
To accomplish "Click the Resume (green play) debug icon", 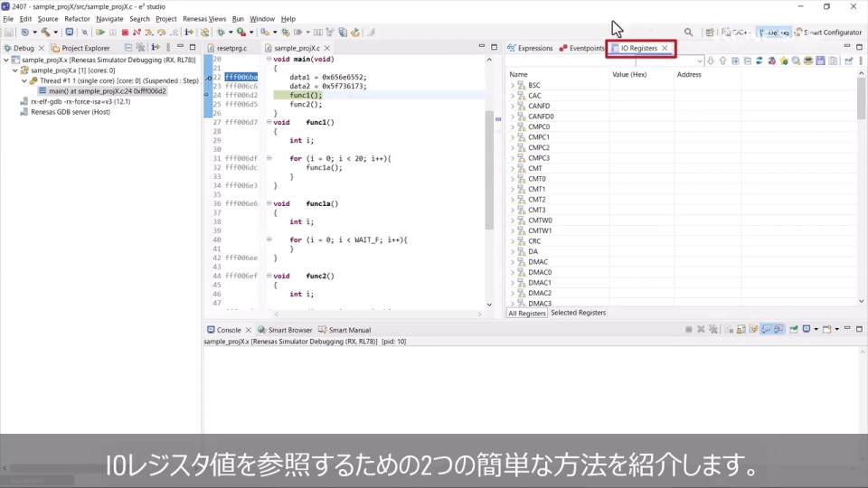I will [x=100, y=33].
